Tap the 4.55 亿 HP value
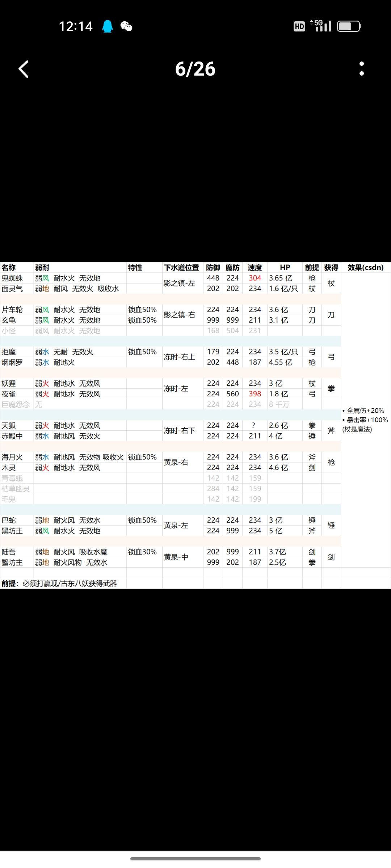Screen dimensions: 391x868 [x=281, y=362]
